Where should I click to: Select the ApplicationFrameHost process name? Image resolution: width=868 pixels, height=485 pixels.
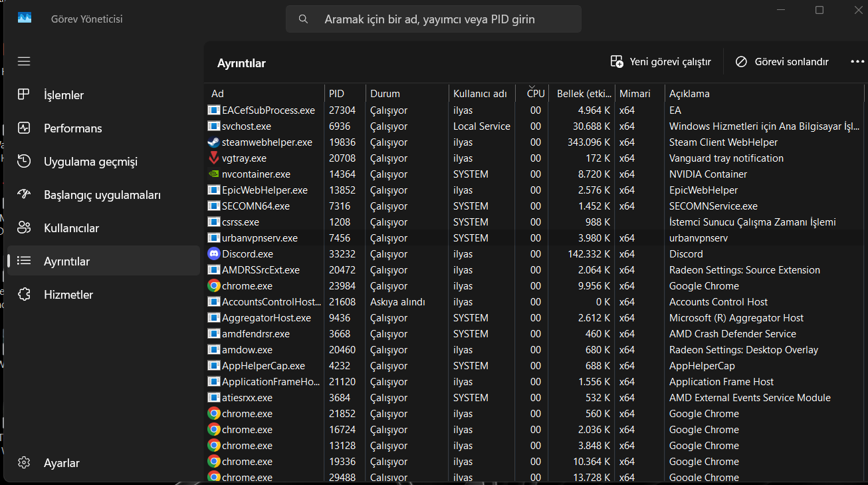[x=272, y=382]
